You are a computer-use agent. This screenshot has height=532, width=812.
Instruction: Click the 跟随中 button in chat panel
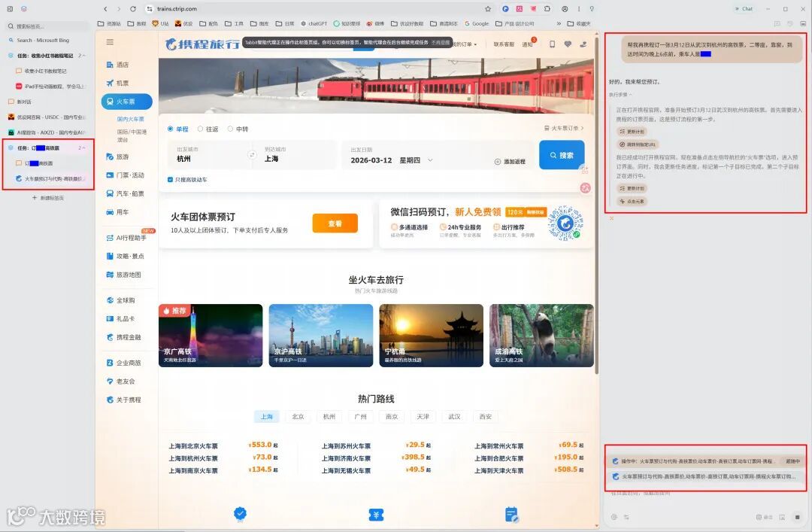click(x=792, y=461)
